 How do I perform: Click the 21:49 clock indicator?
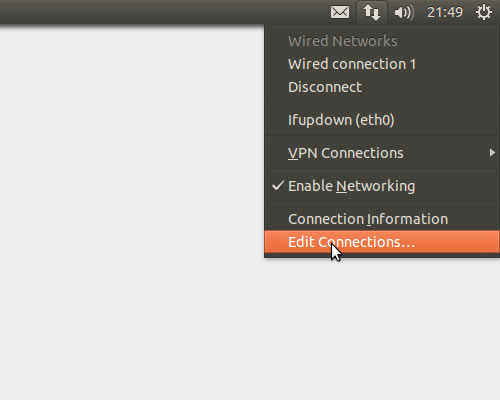point(445,13)
